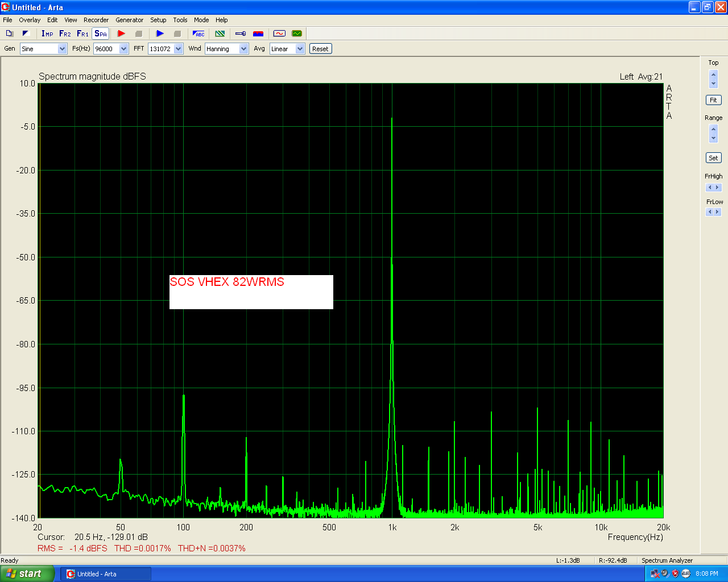Image resolution: width=728 pixels, height=582 pixels.
Task: Click the Left Avg:21 label
Action: (x=641, y=77)
